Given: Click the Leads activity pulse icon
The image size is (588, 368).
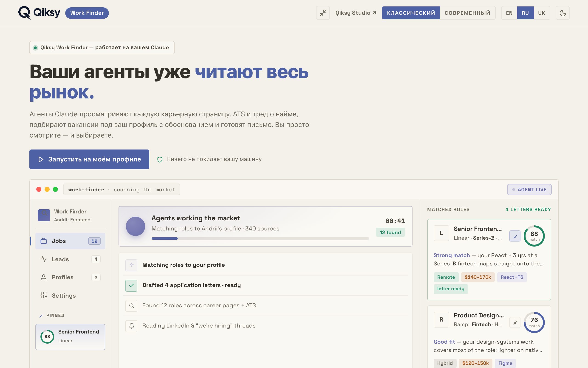Looking at the screenshot, I should tap(44, 259).
